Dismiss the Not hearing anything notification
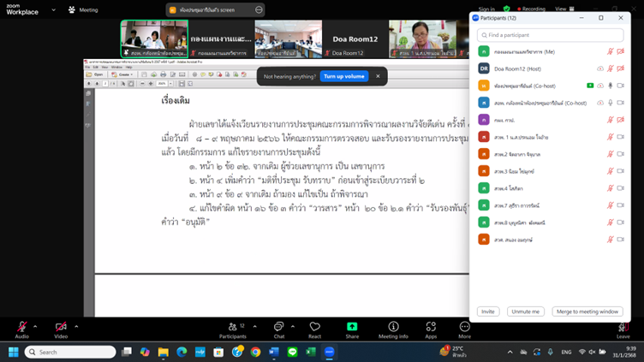This screenshot has width=644, height=362. (x=378, y=76)
